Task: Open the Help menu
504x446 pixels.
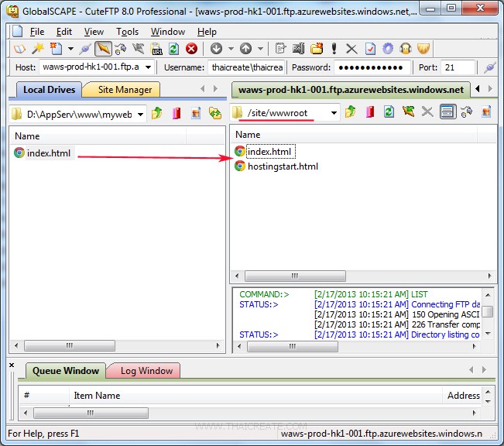Action: [207, 32]
